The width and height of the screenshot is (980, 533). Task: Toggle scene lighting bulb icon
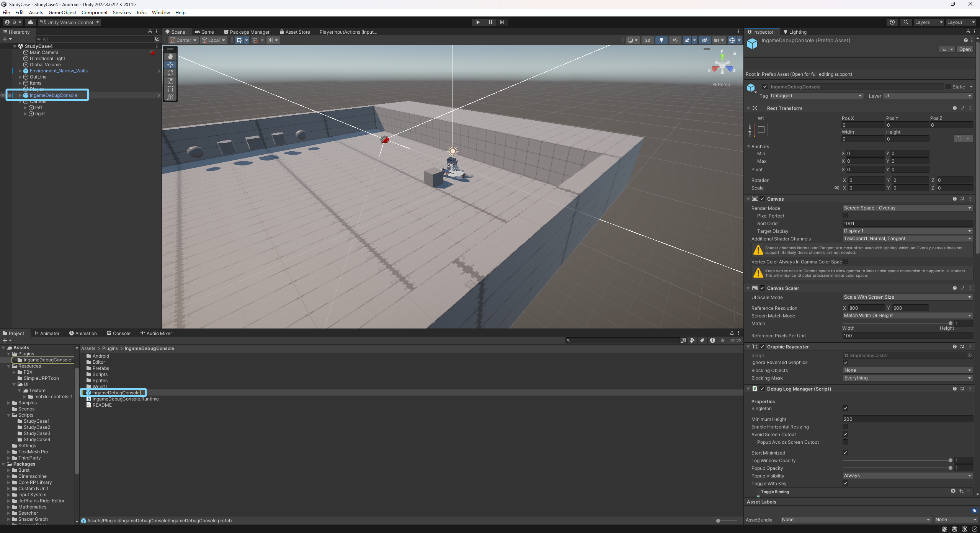click(x=661, y=40)
